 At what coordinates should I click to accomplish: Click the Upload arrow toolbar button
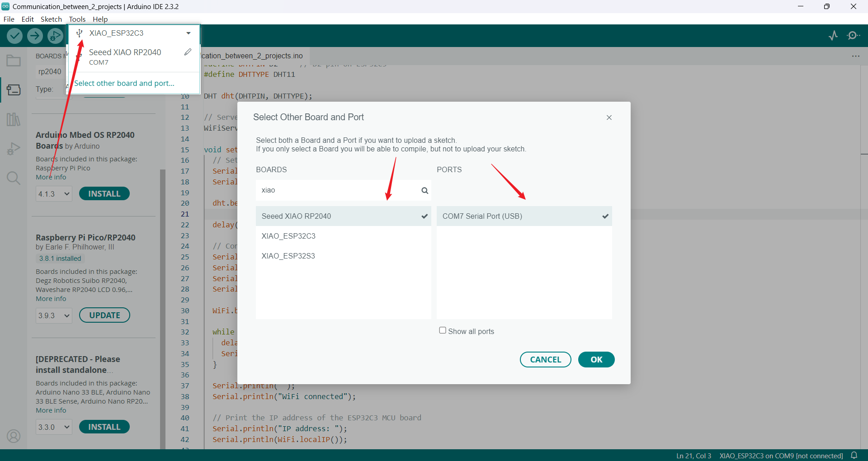(35, 36)
